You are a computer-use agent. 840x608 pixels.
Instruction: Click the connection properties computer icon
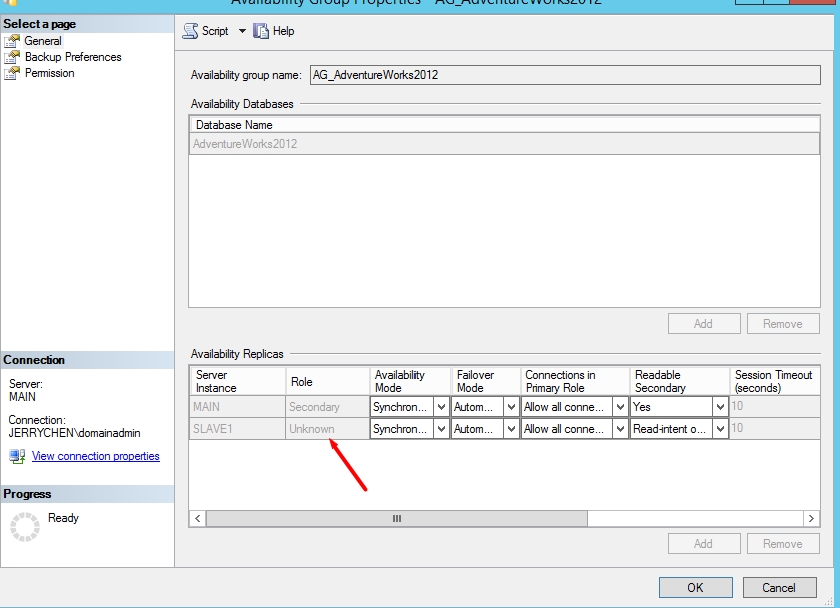click(17, 456)
